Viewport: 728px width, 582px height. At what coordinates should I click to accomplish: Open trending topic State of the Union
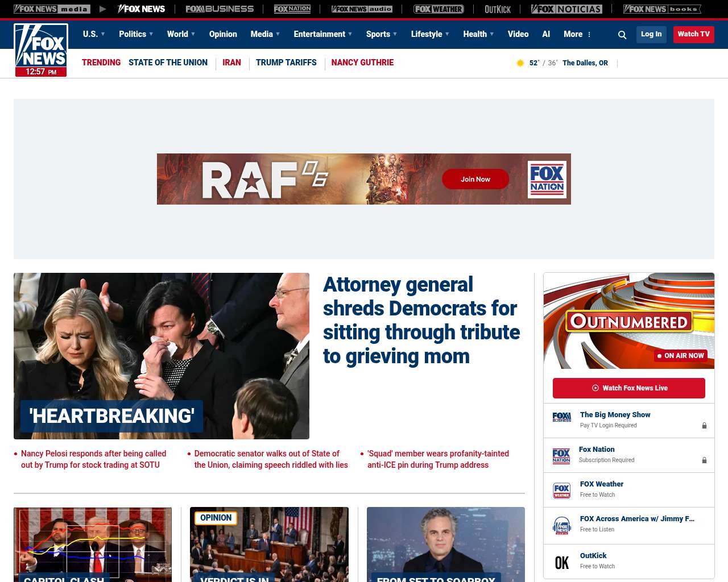point(168,63)
